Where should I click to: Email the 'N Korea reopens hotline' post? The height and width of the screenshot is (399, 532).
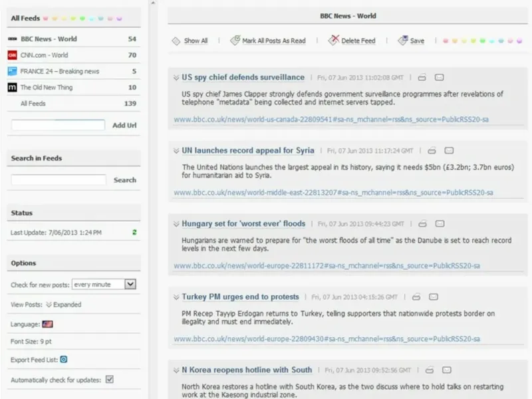pos(447,370)
